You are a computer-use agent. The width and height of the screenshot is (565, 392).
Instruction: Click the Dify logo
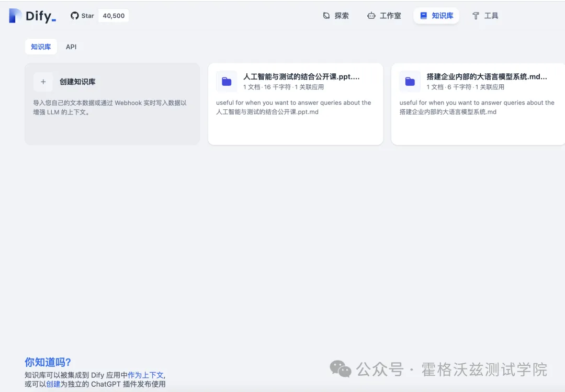(x=14, y=16)
